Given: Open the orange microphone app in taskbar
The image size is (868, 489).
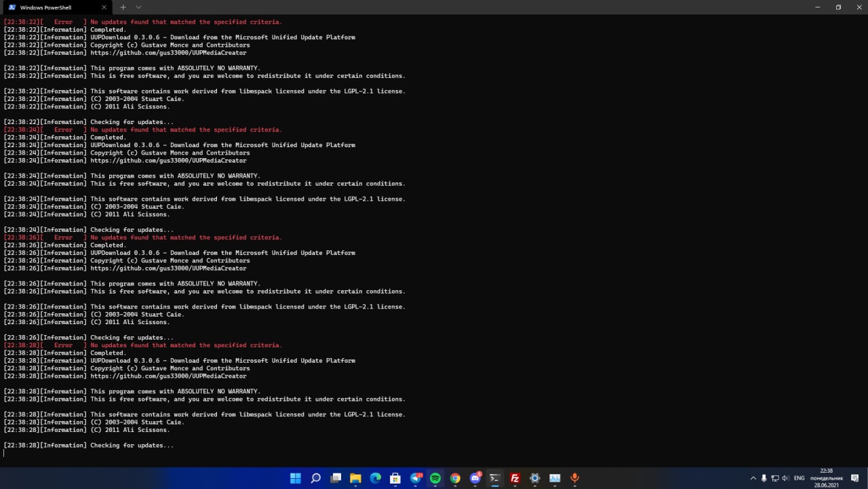Looking at the screenshot, I should [574, 478].
